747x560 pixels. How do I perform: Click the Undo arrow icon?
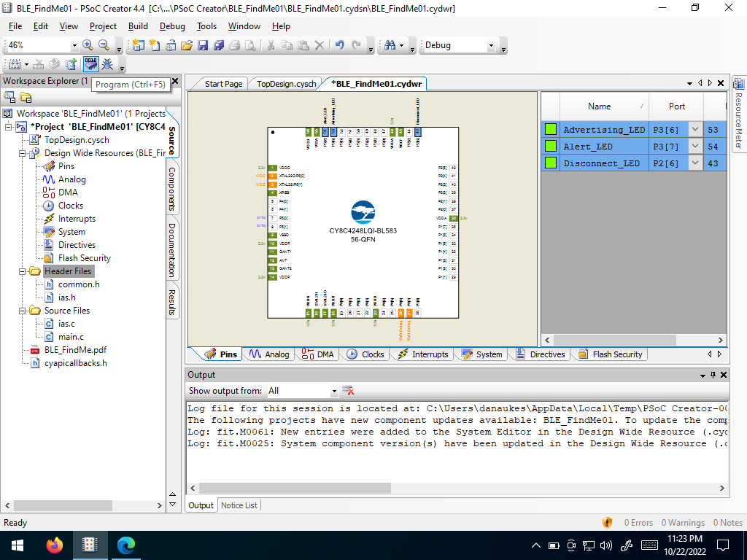click(340, 45)
